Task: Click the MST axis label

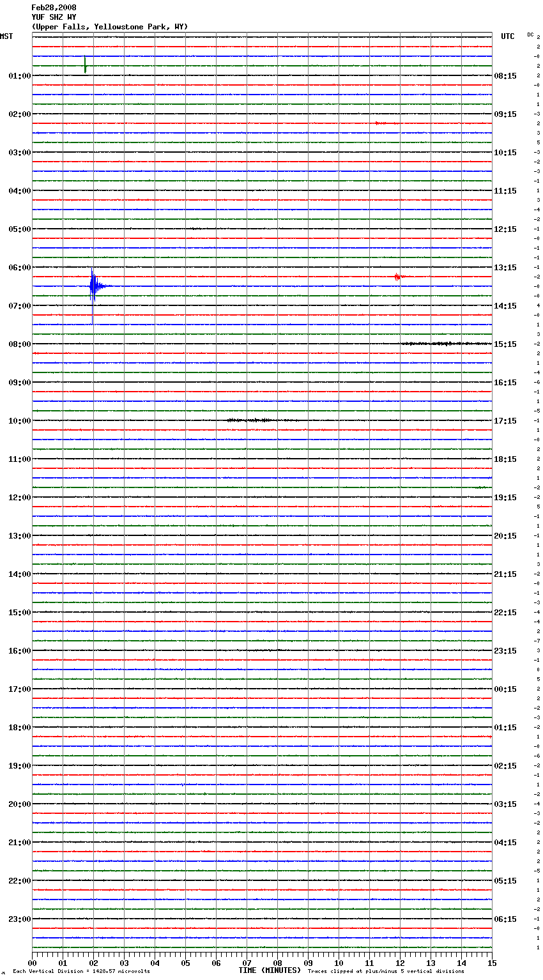Action: point(6,36)
